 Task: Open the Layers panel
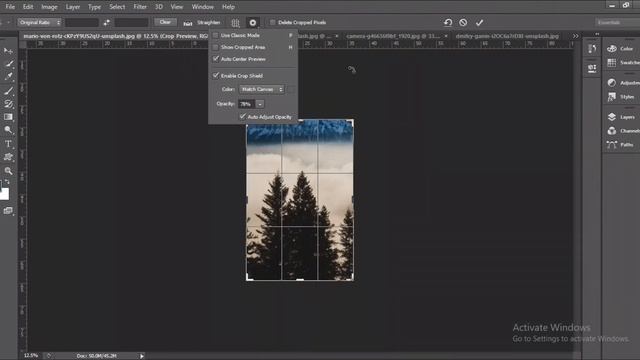621,117
